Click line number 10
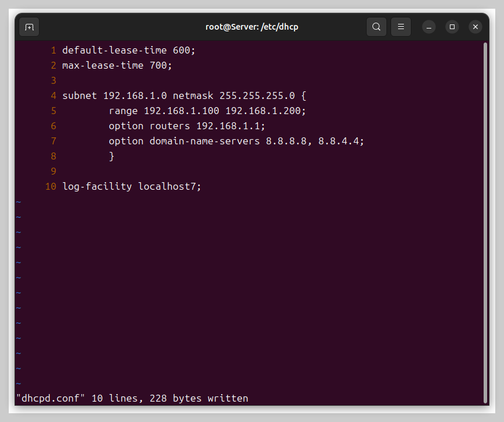The image size is (504, 422). point(51,187)
